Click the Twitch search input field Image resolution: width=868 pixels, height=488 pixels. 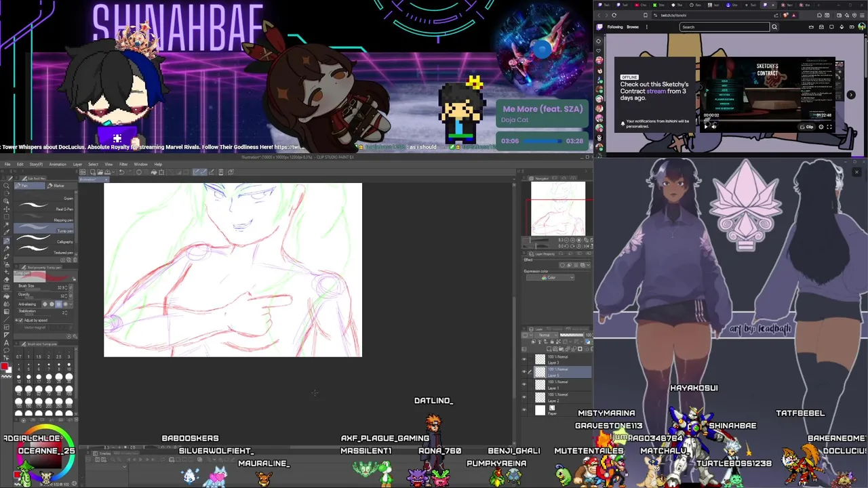(725, 27)
